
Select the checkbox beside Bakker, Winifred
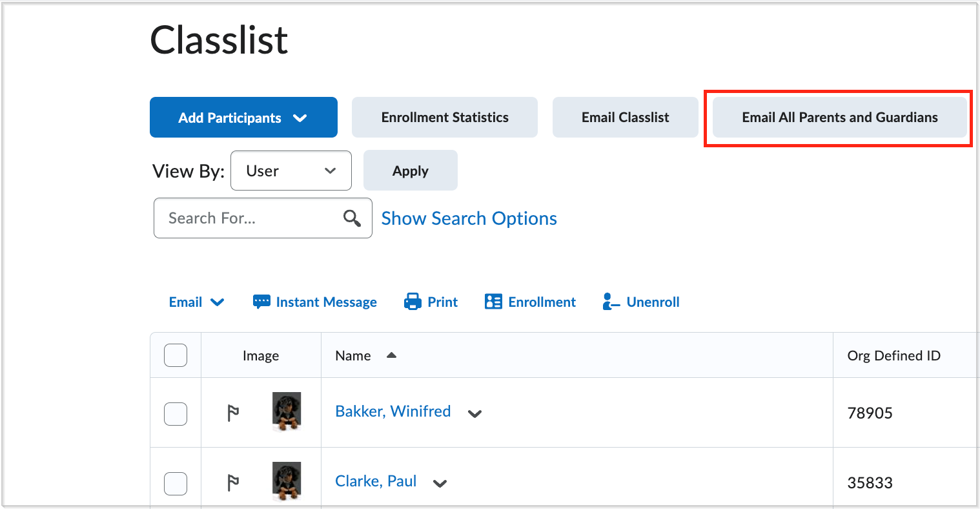(x=175, y=413)
